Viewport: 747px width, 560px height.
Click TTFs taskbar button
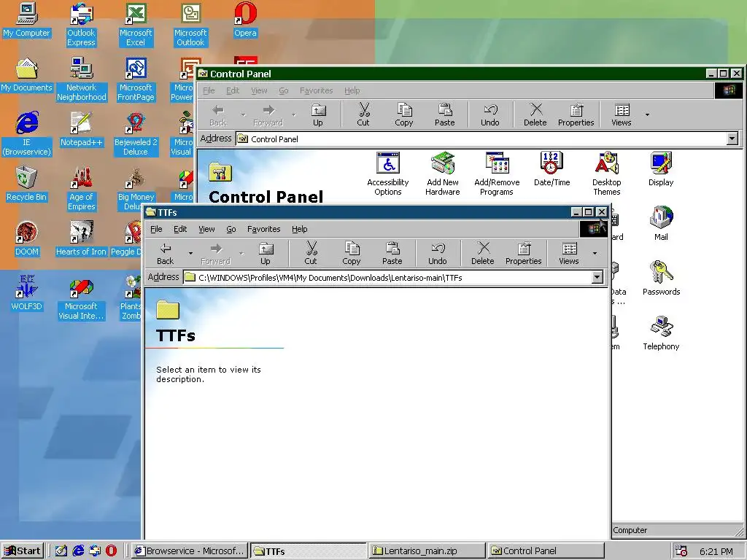tap(309, 551)
